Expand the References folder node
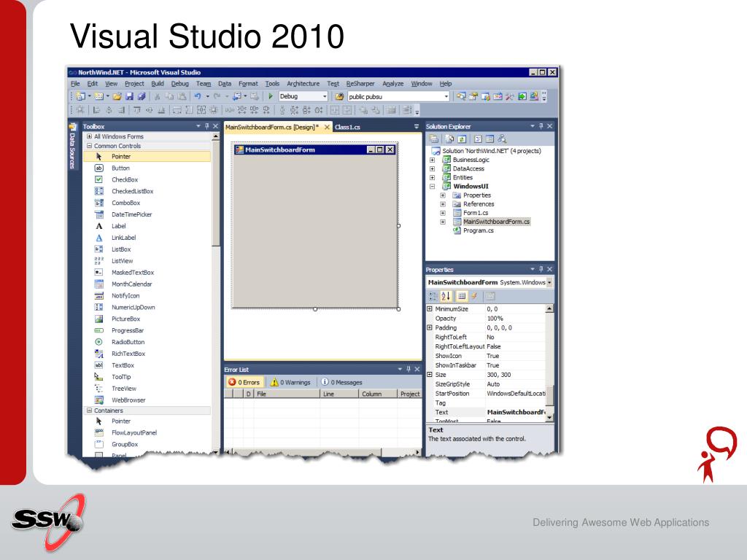Image resolution: width=747 pixels, height=560 pixels. [x=443, y=204]
